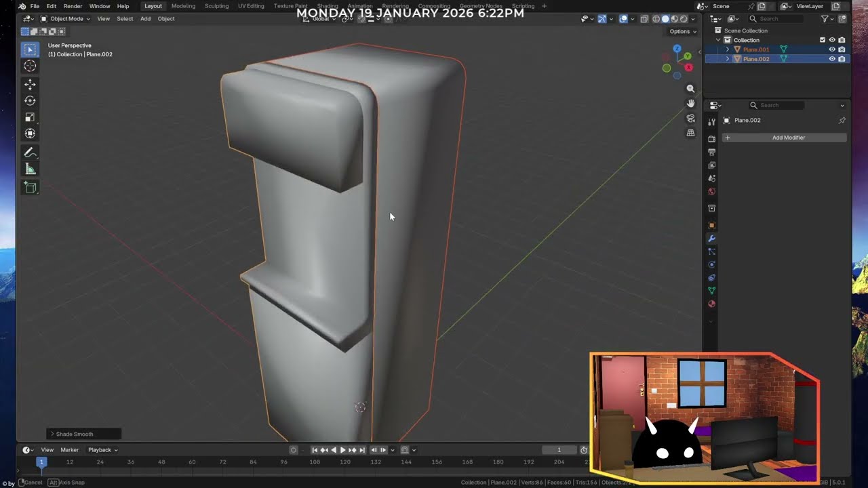This screenshot has width=868, height=488.
Task: Open the Object Mode dropdown
Action: (x=65, y=19)
